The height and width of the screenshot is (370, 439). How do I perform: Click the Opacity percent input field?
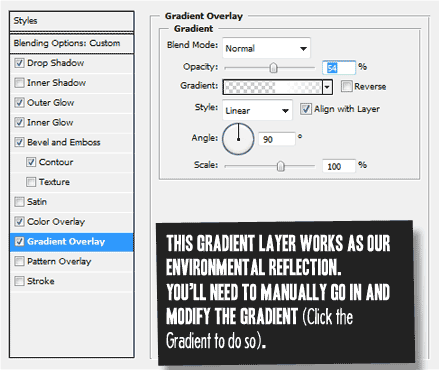coord(339,68)
